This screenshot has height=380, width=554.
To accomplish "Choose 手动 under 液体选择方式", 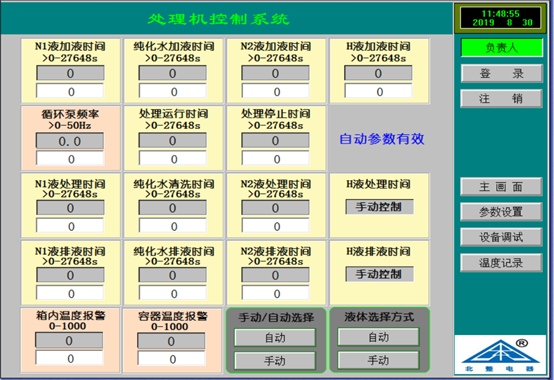I will click(378, 360).
